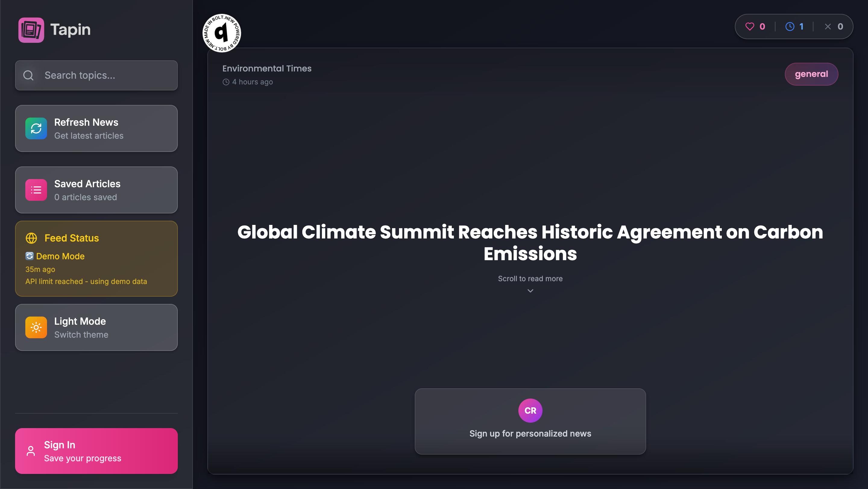Image resolution: width=868 pixels, height=489 pixels.
Task: Toggle Light Mode theme switch
Action: click(96, 327)
